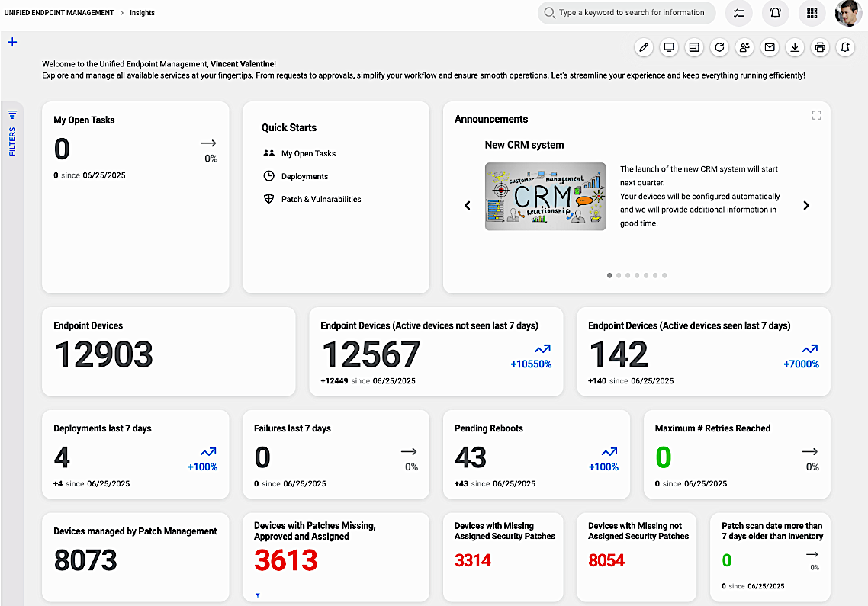Screen dimensions: 868x606
Task: Refresh the Insights dashboard
Action: click(x=719, y=47)
